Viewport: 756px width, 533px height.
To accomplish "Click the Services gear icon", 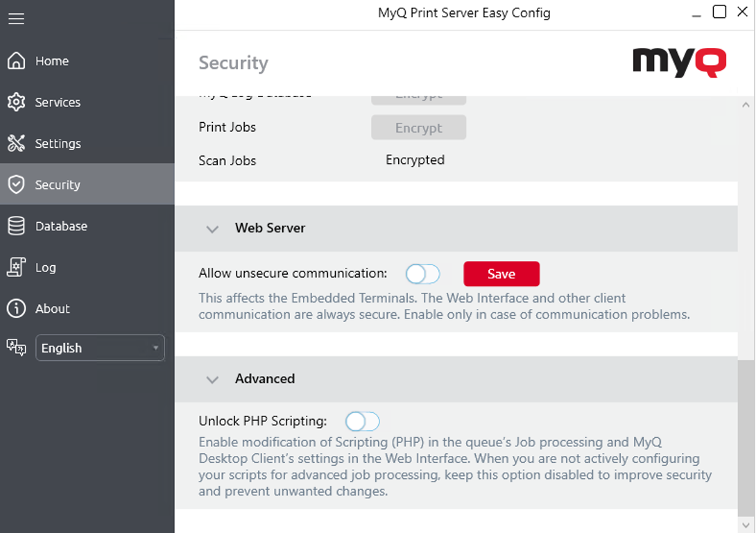I will click(x=17, y=102).
